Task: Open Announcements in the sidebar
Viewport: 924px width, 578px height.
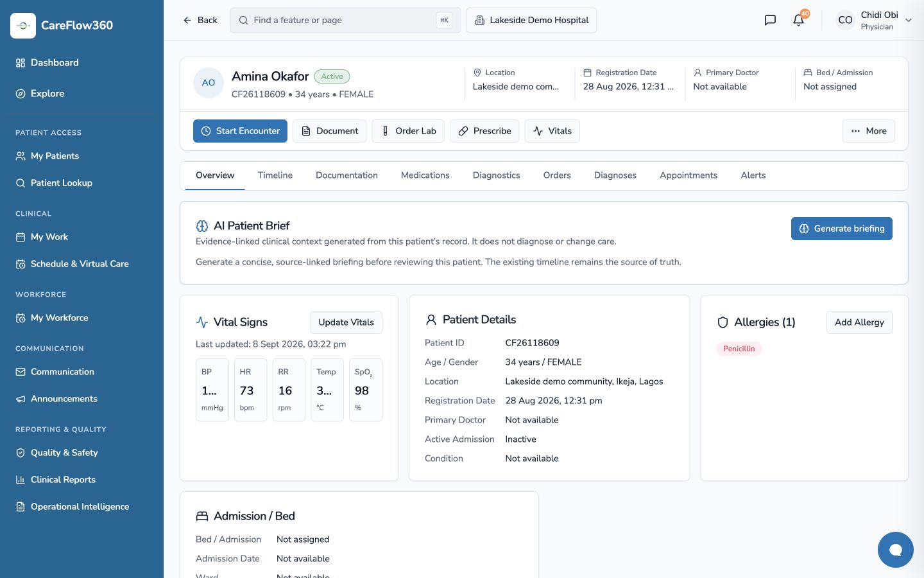Action: (x=82, y=399)
